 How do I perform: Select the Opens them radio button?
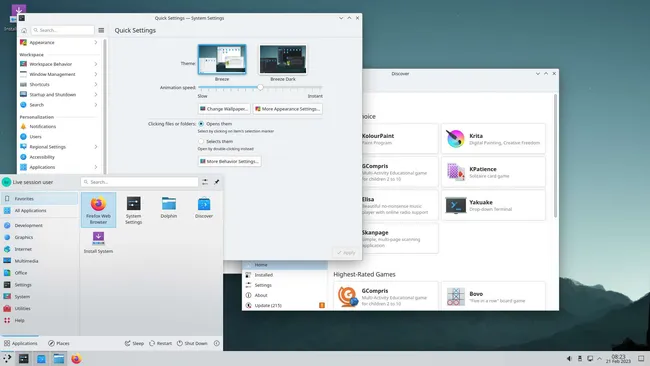pyautogui.click(x=201, y=124)
